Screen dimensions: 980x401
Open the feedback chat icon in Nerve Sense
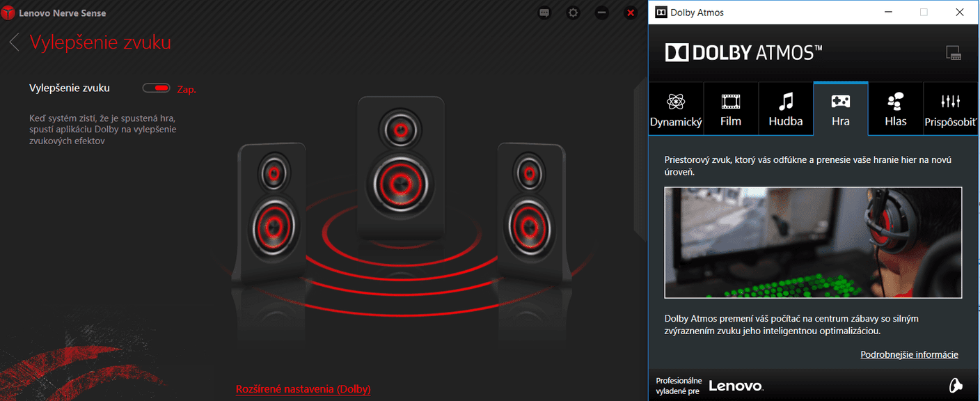pos(544,13)
